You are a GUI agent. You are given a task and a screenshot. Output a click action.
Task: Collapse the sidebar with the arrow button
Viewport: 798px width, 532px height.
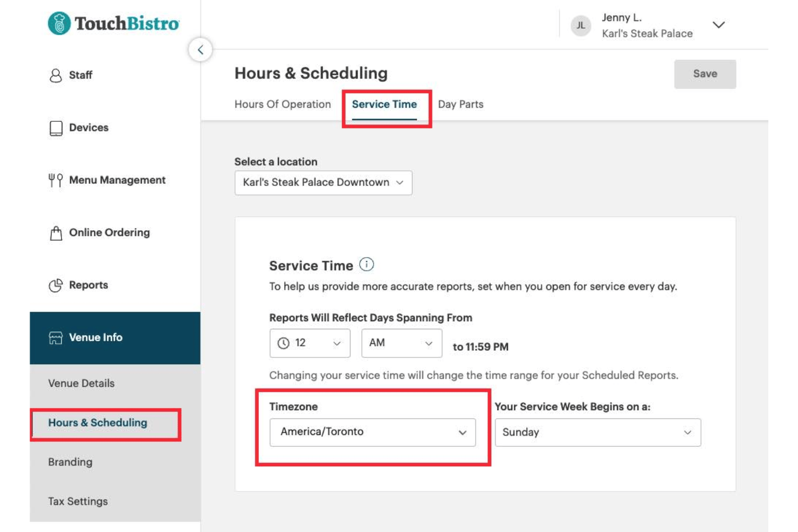200,50
